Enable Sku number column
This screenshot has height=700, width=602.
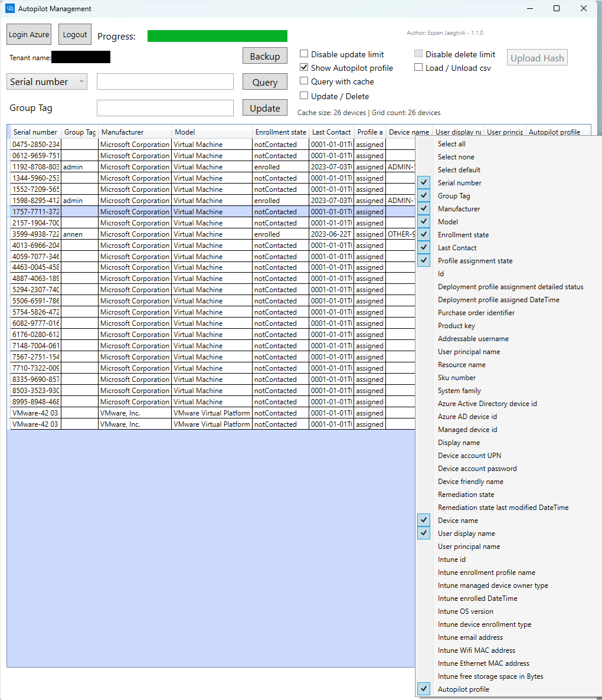(457, 377)
